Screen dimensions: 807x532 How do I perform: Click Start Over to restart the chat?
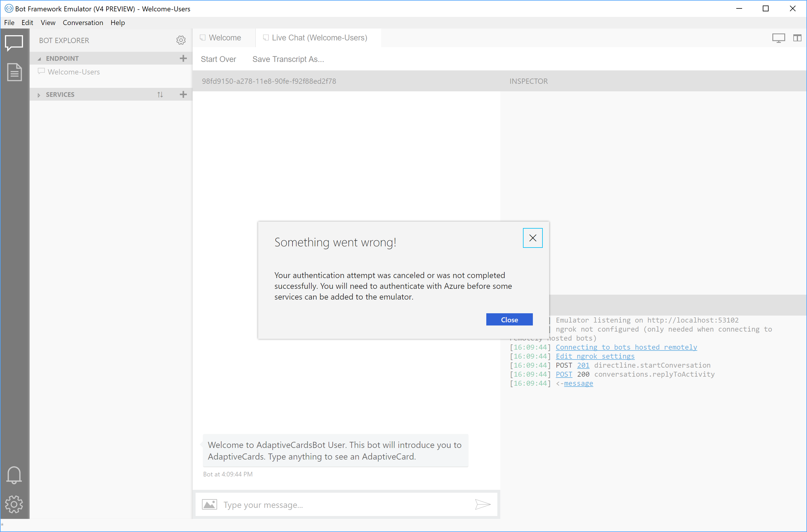[x=219, y=59]
